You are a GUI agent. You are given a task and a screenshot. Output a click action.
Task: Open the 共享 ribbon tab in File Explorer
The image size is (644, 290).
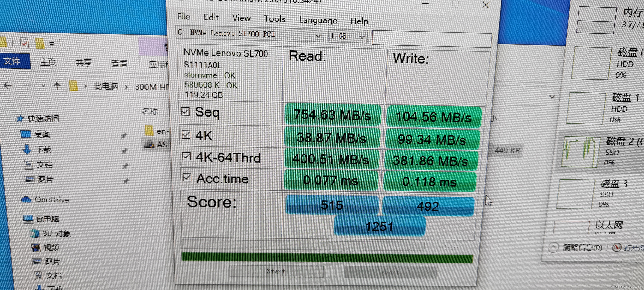(84, 63)
